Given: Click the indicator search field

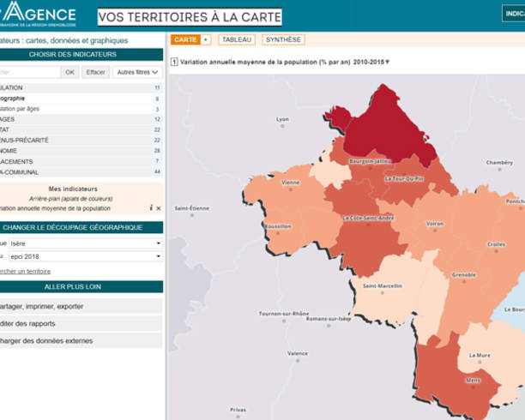Looking at the screenshot, I should (30, 72).
